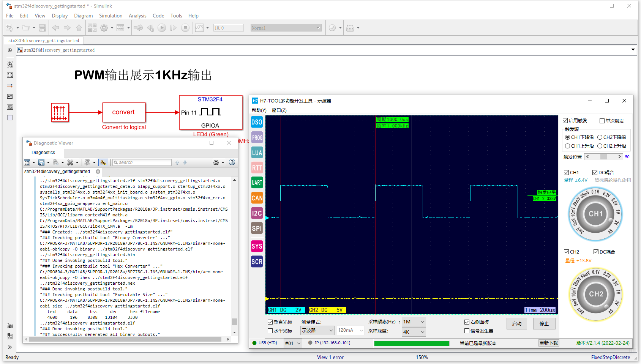641x364 pixels.
Task: Open the RTT viewer tool
Action: [x=257, y=168]
